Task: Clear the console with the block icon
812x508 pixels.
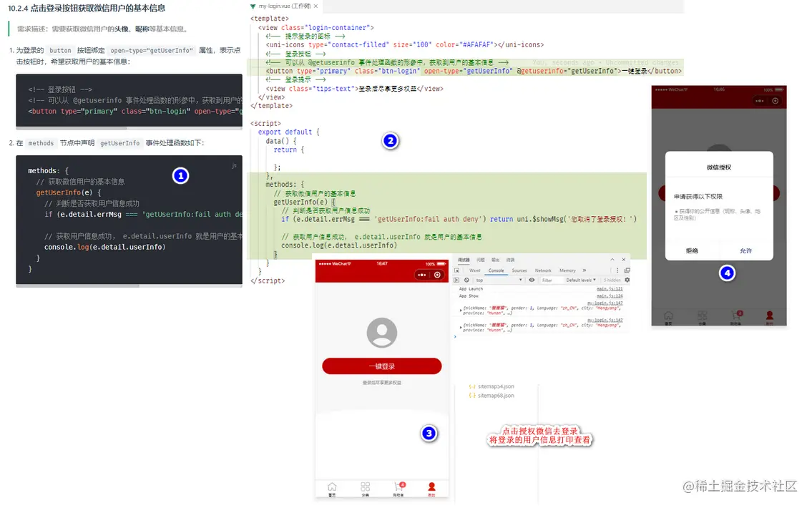Action: click(x=466, y=280)
